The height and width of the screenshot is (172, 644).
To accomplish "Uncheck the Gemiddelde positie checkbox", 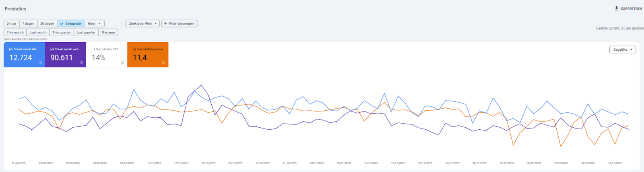I will click(134, 49).
